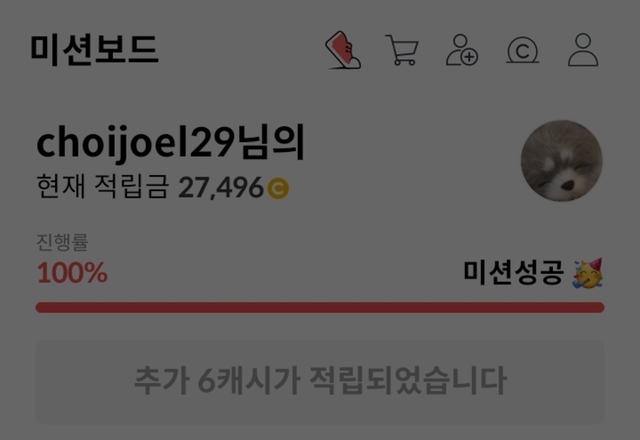
Task: Tap the 추가 6캐시가 적립되었습니다 button
Action: click(x=320, y=381)
